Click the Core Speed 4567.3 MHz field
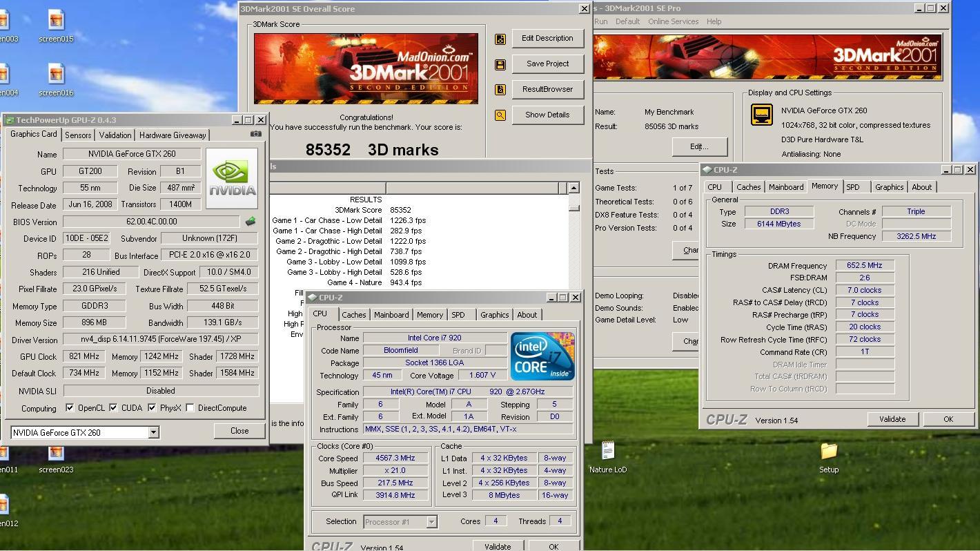This screenshot has height=551, width=980. (x=395, y=458)
